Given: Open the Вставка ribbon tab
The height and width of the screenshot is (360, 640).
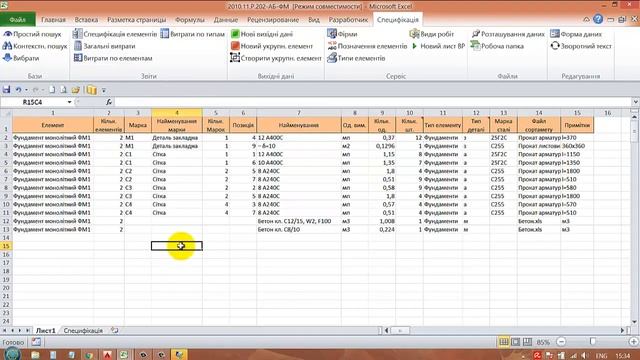Looking at the screenshot, I should tap(86, 20).
